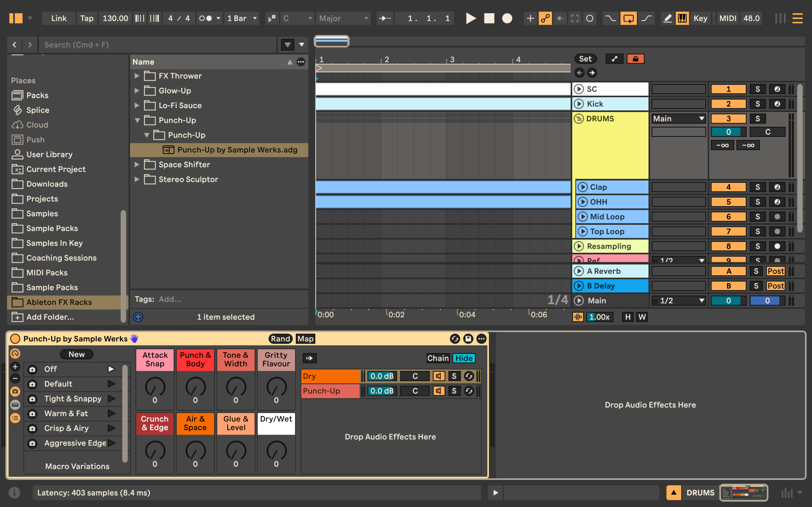This screenshot has height=507, width=812.
Task: Click the Hide chain list button
Action: (464, 358)
